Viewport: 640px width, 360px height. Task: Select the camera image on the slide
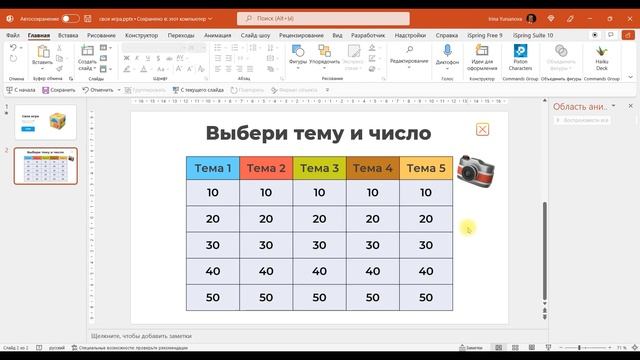click(x=476, y=171)
